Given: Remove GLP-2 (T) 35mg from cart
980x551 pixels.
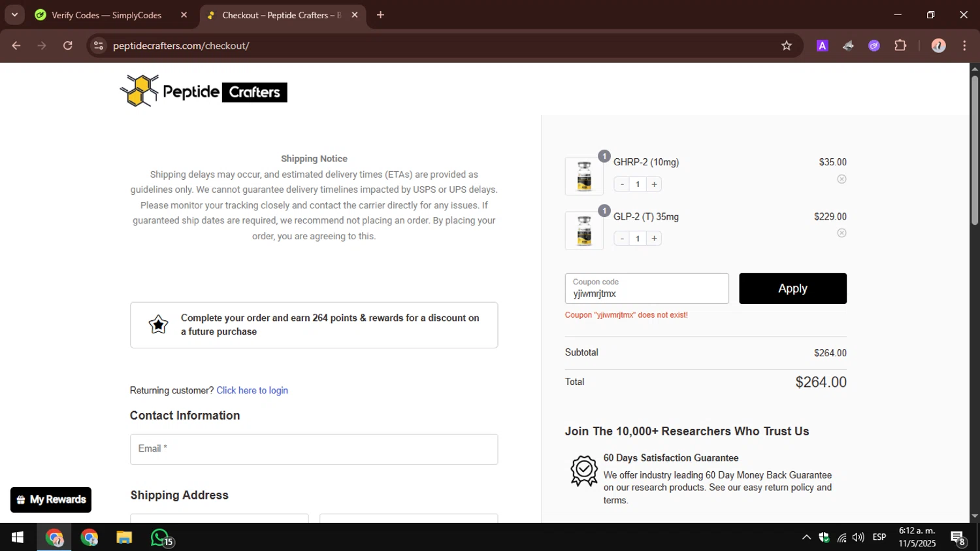Looking at the screenshot, I should click(841, 233).
